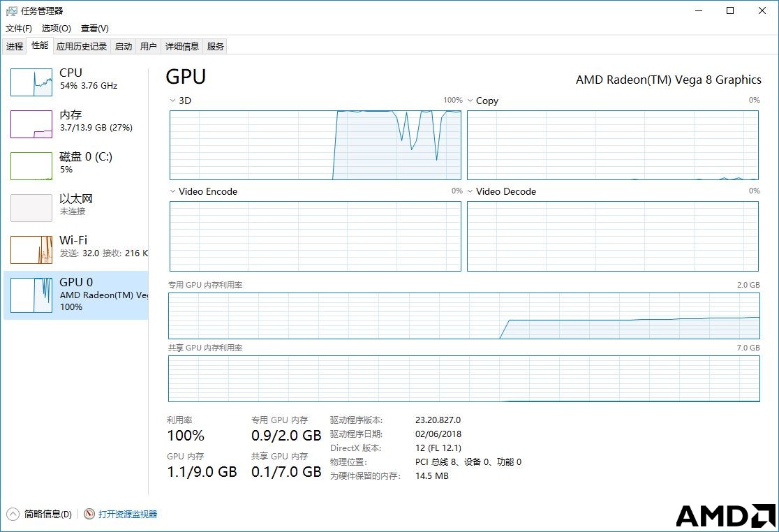Click the driver date 02/06/2018
This screenshot has height=532, width=779.
pos(438,434)
